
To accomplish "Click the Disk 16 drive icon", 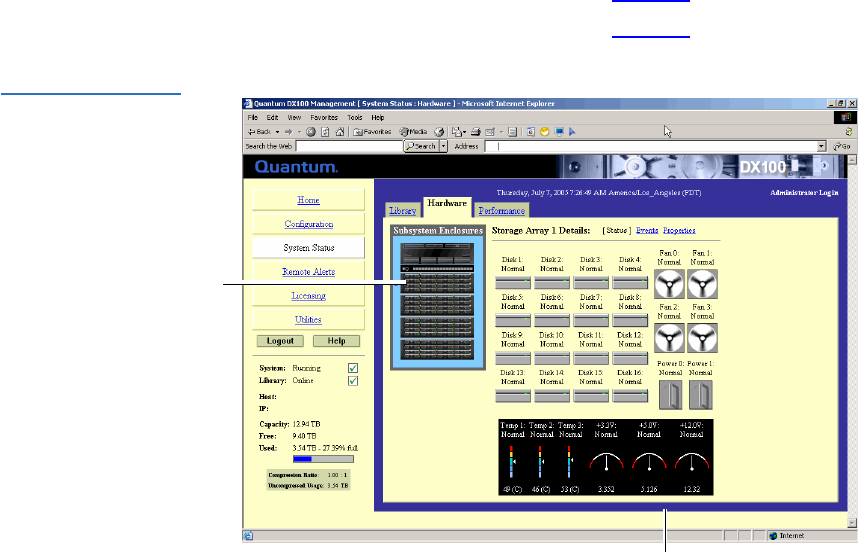I will pyautogui.click(x=630, y=396).
